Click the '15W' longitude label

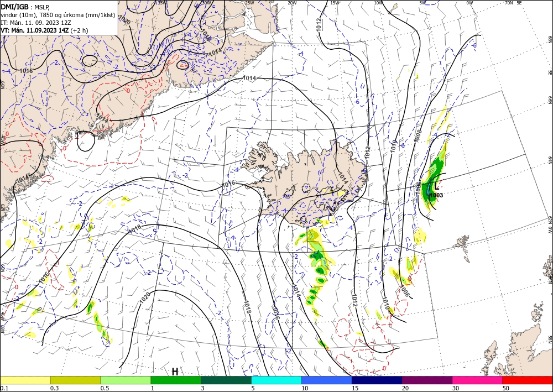pos(335,3)
